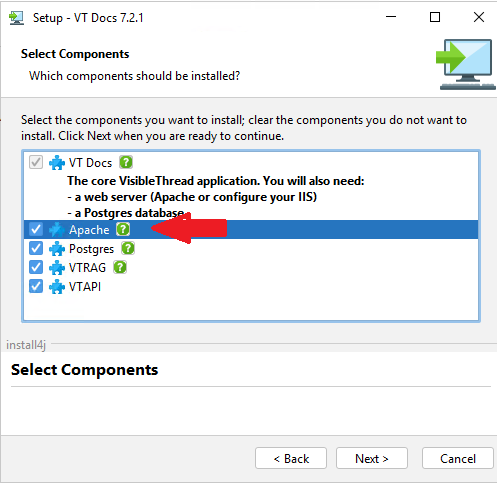Screen dimensions: 497x484
Task: Select the VTAPI component row
Action: click(x=251, y=287)
